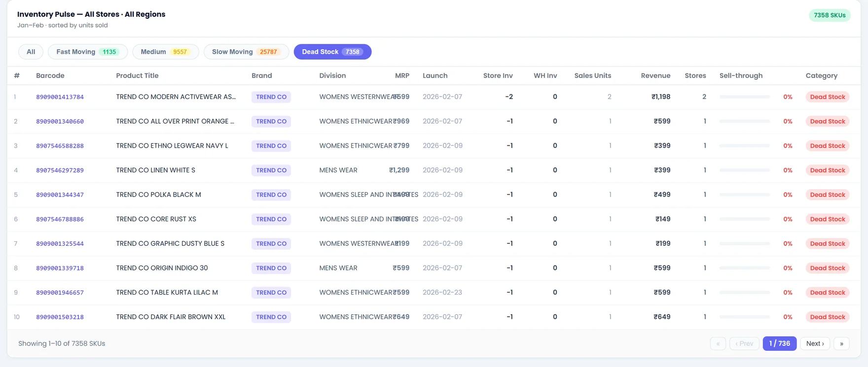Click TREND CO brand tag for LINEN WHITE S
This screenshot has width=868, height=367.
tap(271, 170)
